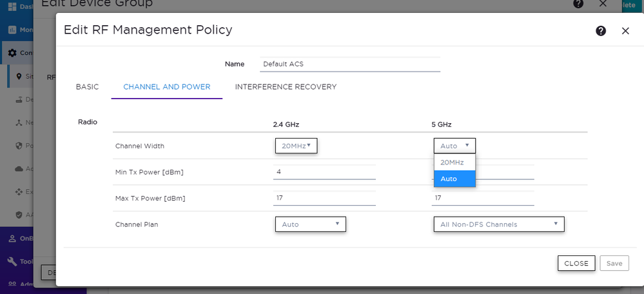Screen dimensions: 644x294
Task: Open help for Edit RF Management Policy
Action: coord(601,31)
